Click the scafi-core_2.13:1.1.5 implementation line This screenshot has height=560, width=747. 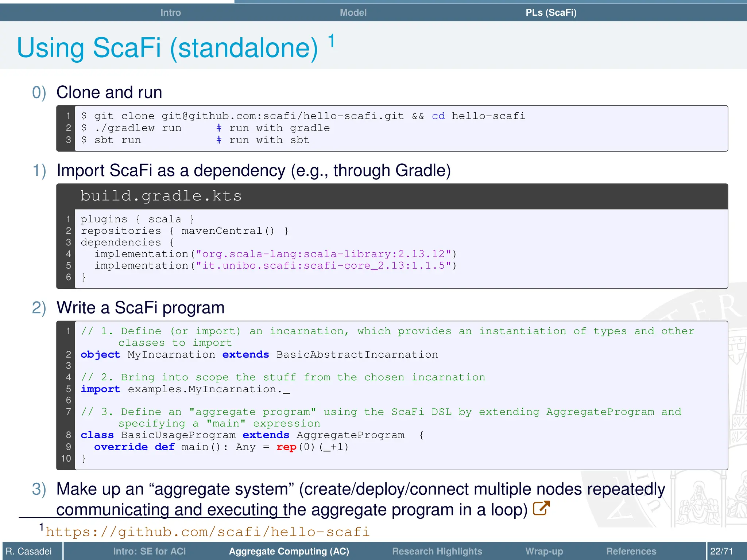point(275,265)
